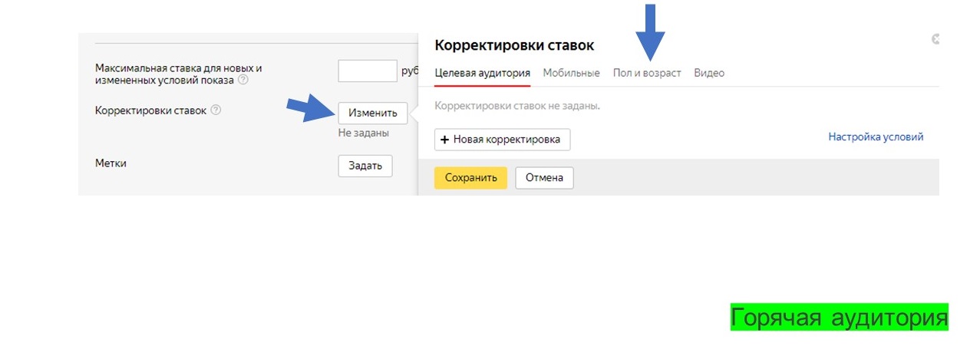This screenshot has height=349, width=980.
Task: Add a new adjustment via Новая корректировка
Action: pyautogui.click(x=502, y=140)
